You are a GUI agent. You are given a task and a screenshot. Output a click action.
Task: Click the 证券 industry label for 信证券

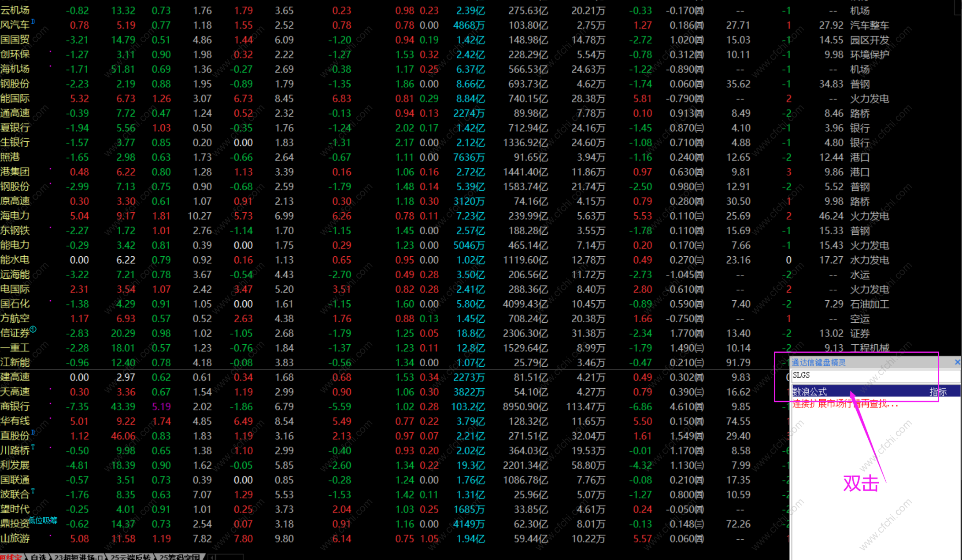click(859, 333)
